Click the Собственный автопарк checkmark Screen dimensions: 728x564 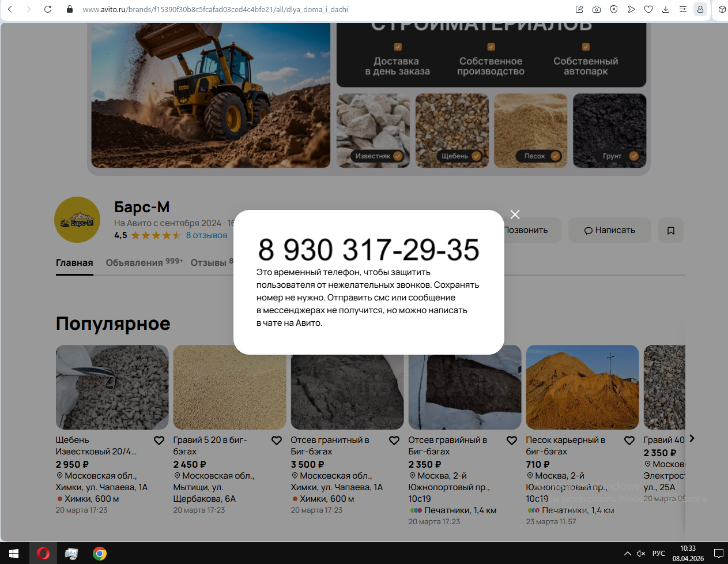pyautogui.click(x=586, y=47)
